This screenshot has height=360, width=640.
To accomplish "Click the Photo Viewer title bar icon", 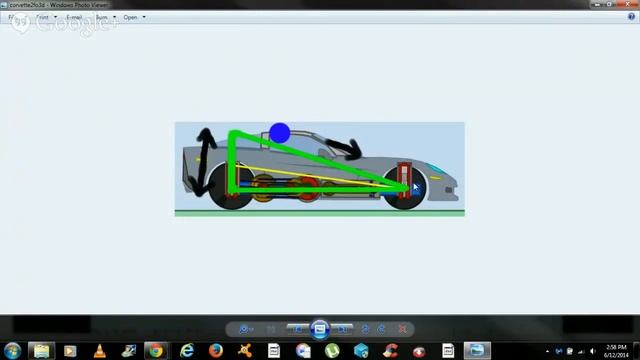I will pos(4,5).
